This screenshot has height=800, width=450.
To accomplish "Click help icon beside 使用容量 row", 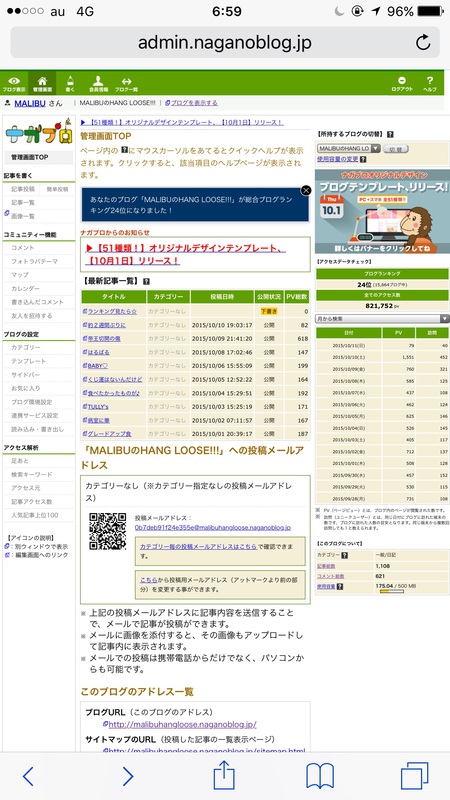I will (x=340, y=587).
